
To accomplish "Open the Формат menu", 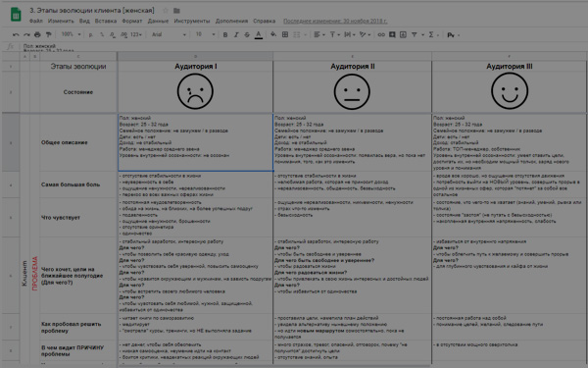I will tap(132, 21).
